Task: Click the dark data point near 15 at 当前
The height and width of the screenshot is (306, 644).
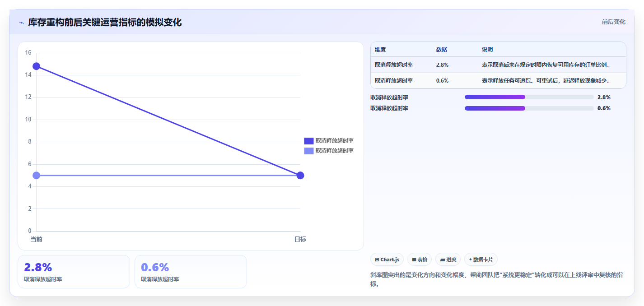Action: coord(36,66)
